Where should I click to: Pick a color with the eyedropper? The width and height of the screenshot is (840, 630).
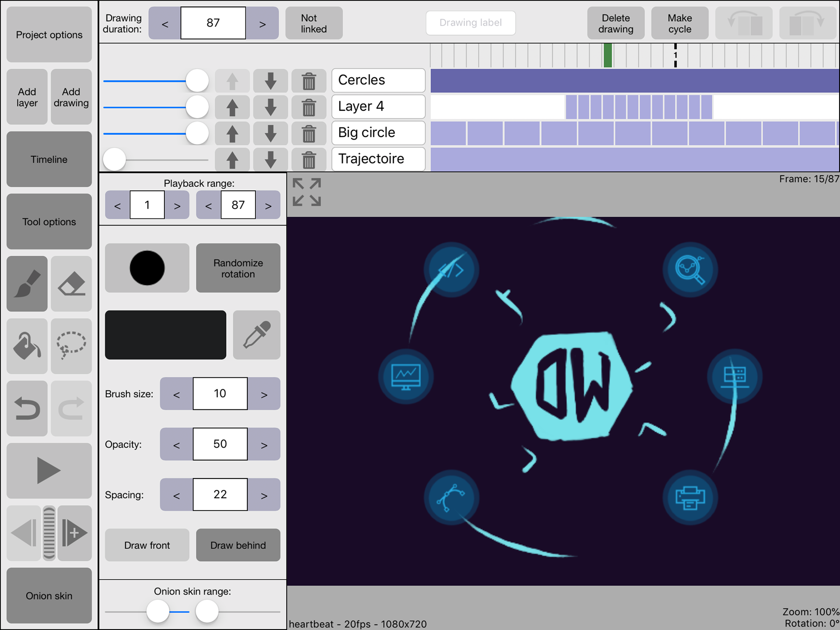pos(257,335)
